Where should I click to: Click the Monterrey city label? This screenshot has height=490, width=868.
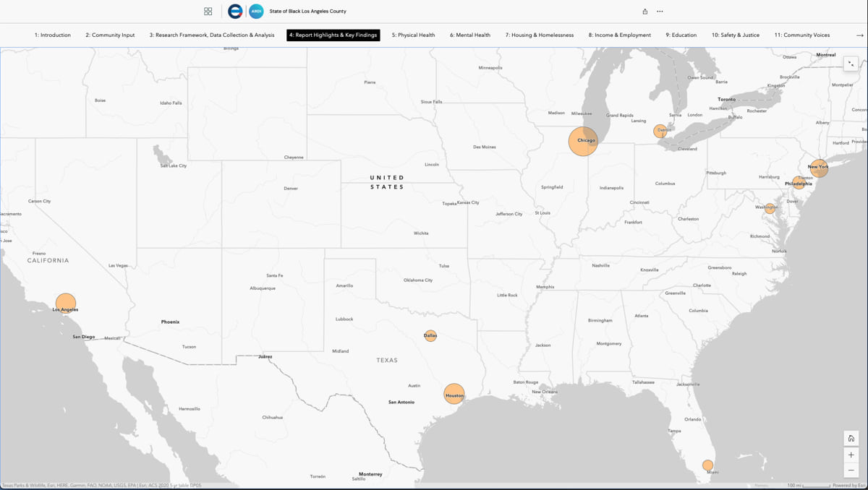pyautogui.click(x=370, y=474)
